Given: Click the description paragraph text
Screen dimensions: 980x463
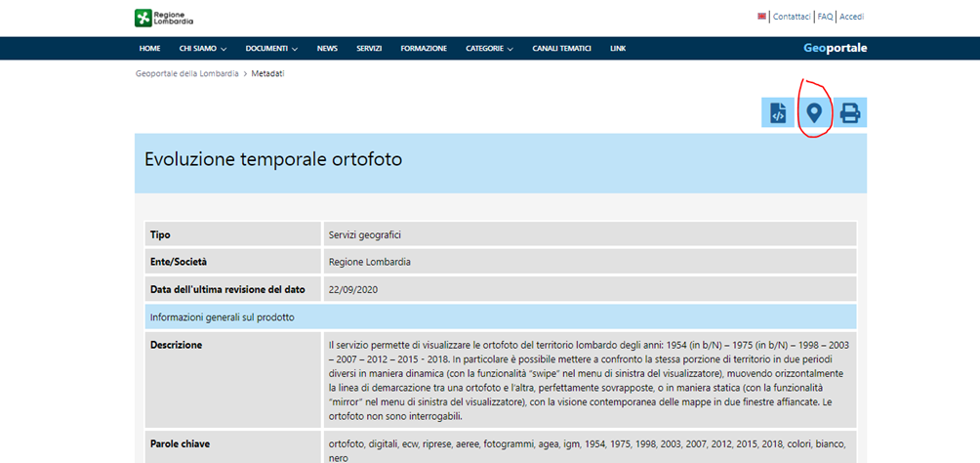Looking at the screenshot, I should [x=589, y=380].
